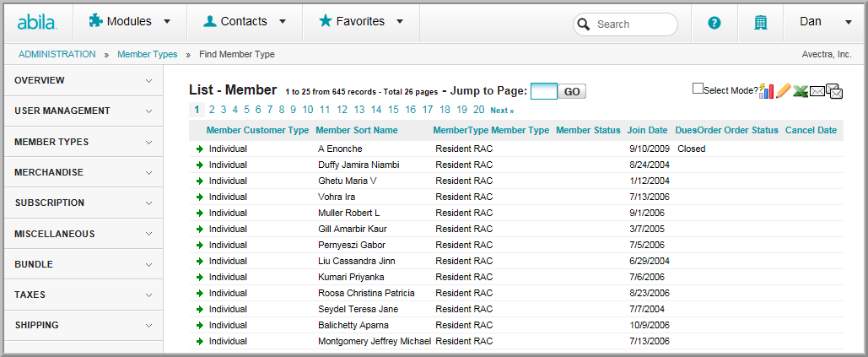Image resolution: width=868 pixels, height=357 pixels.
Task: Click the green arrow beside A Enonche
Action: coord(200,149)
